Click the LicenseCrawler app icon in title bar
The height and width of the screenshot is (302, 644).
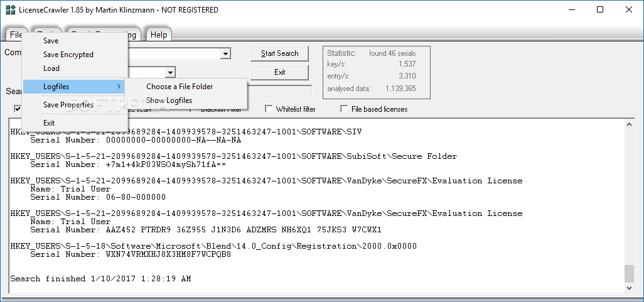(10, 9)
